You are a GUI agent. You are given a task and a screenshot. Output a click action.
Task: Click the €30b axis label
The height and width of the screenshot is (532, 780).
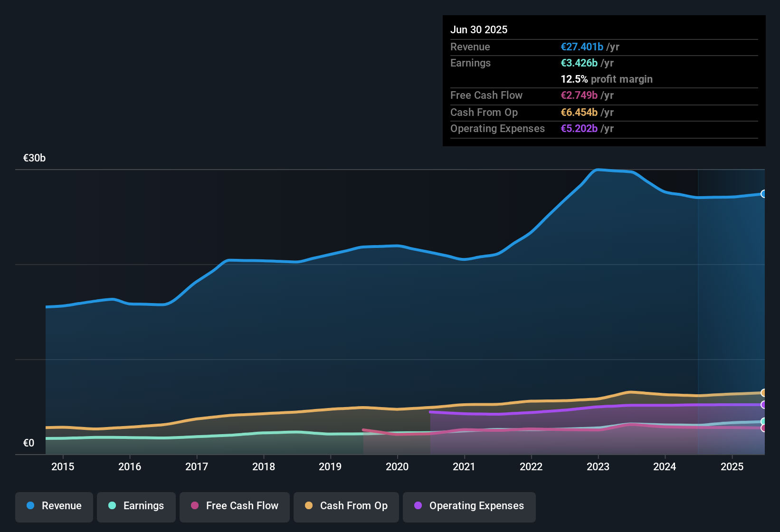click(34, 158)
